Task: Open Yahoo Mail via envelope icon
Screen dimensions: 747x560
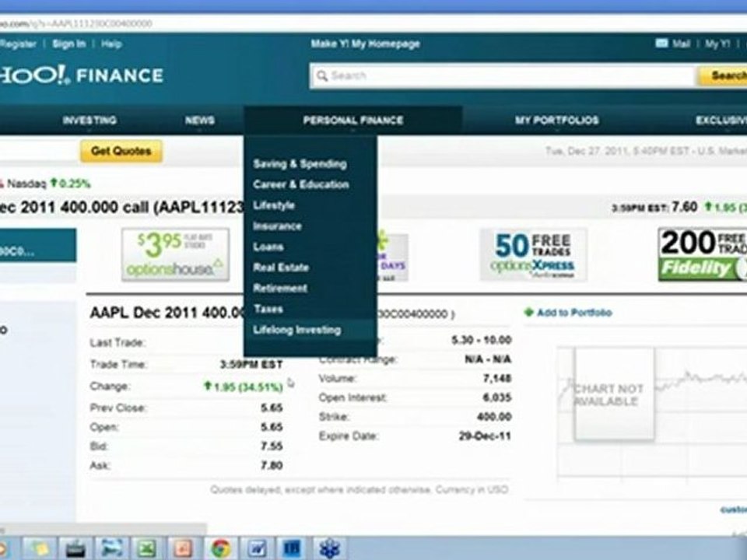Action: point(661,44)
